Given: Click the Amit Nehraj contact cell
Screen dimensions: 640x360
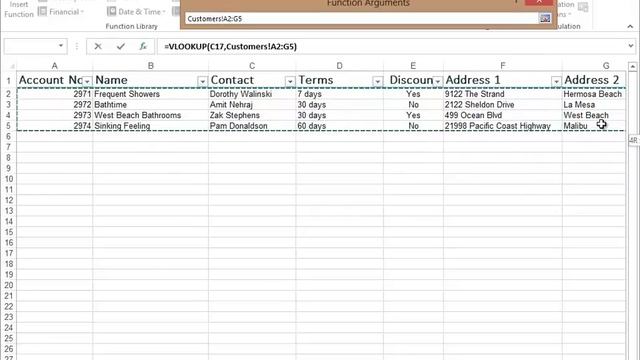Looking at the screenshot, I should pyautogui.click(x=252, y=104).
